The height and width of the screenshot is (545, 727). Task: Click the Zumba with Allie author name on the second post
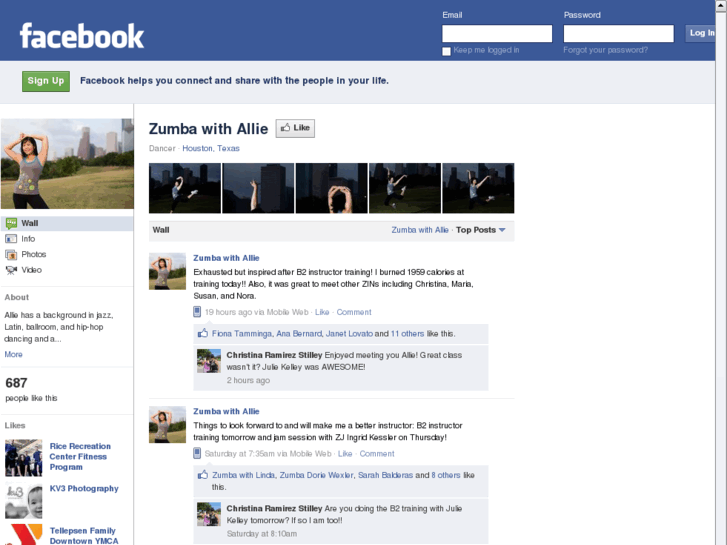tap(226, 411)
